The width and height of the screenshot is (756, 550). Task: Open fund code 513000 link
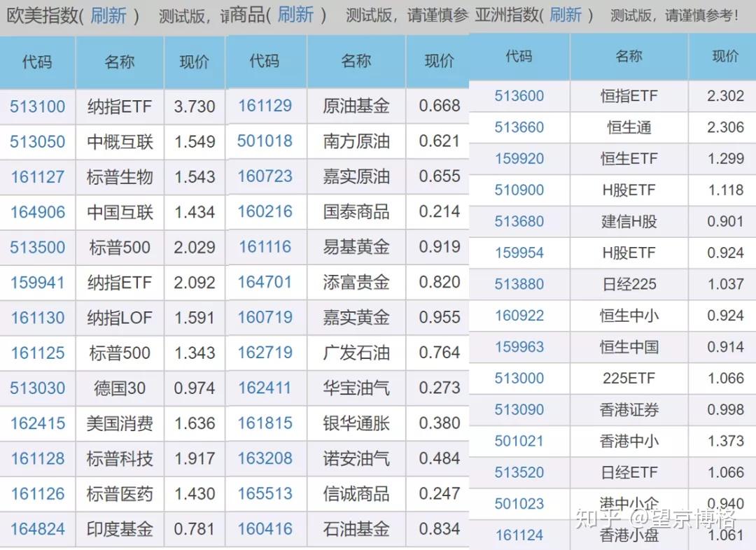[x=519, y=379]
